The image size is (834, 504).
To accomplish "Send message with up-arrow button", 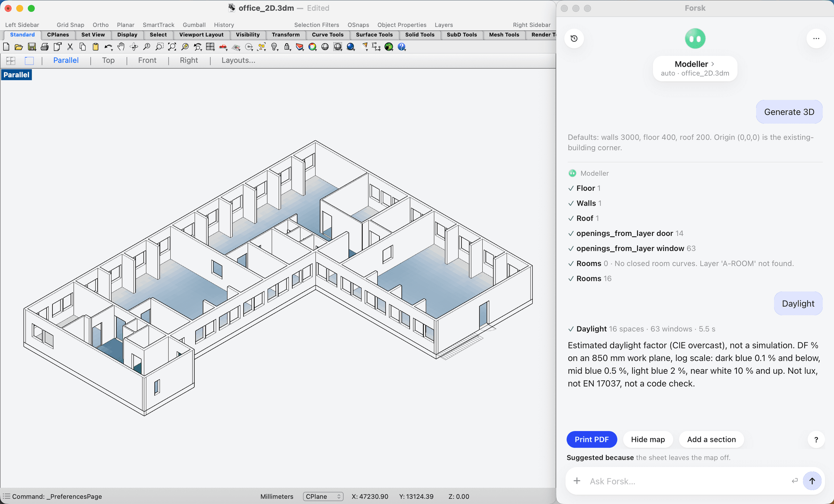I will pyautogui.click(x=812, y=481).
